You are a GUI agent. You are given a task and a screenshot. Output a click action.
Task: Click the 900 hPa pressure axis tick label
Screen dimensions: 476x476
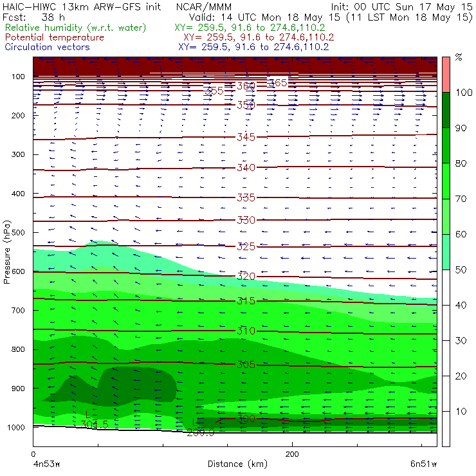pyautogui.click(x=18, y=389)
